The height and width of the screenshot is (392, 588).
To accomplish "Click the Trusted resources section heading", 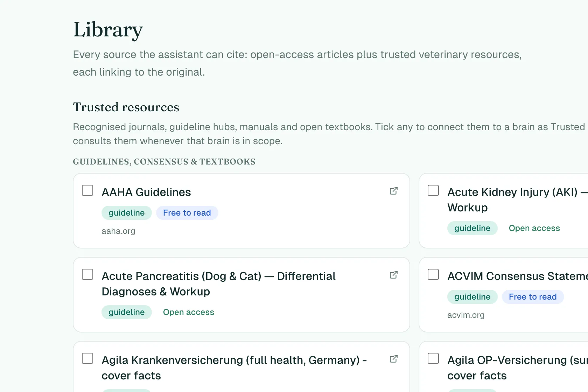I will click(x=126, y=107).
